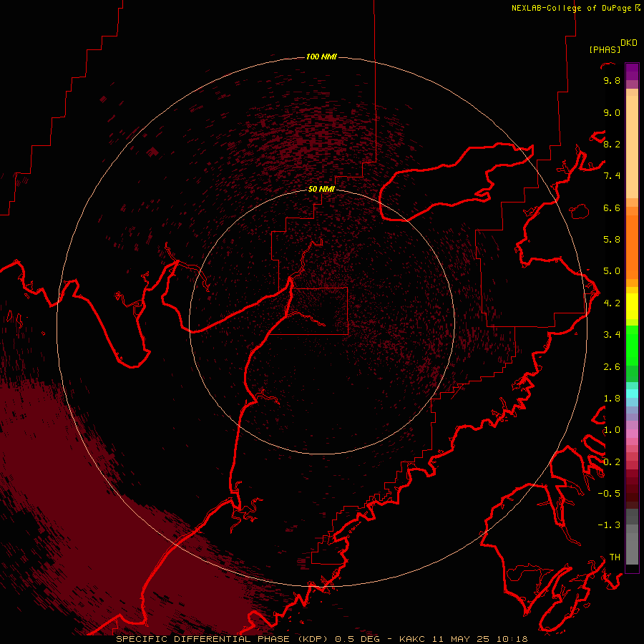This screenshot has height=644, width=644.
Task: Click the 3.4 value on color scale
Action: coord(612,335)
